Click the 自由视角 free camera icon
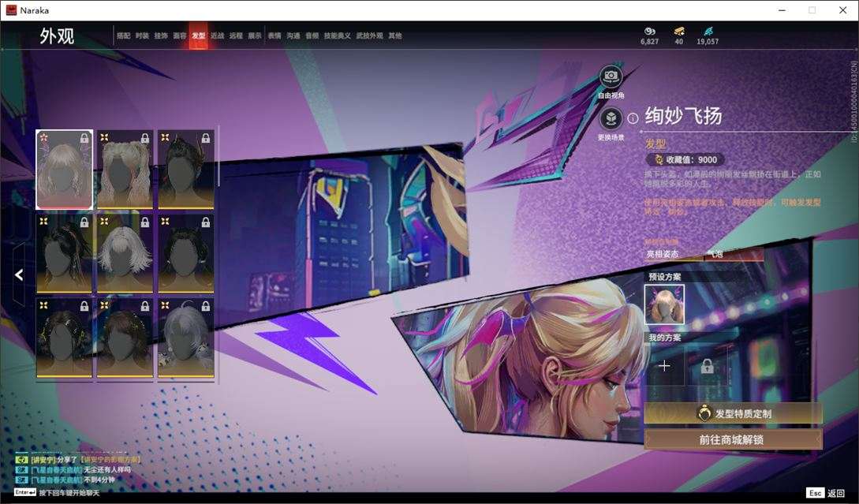Viewport: 859px width, 504px height. pyautogui.click(x=611, y=77)
